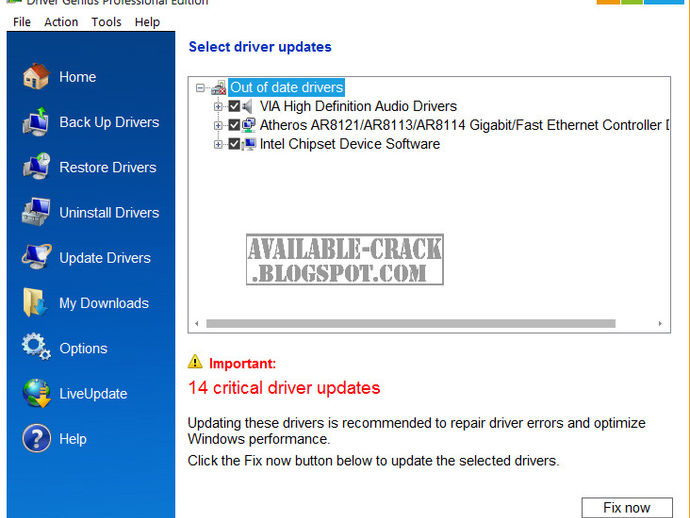
Task: Click the Home house icon
Action: pyautogui.click(x=36, y=77)
